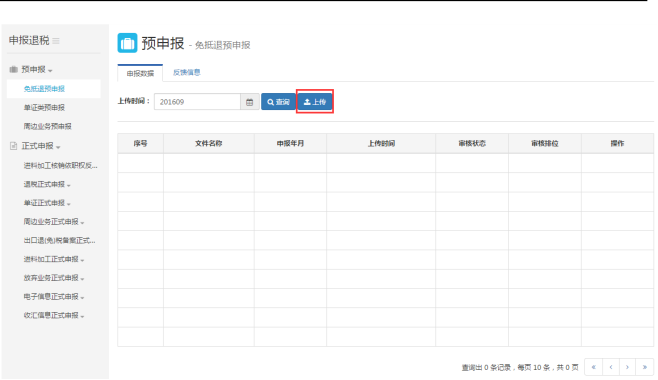The height and width of the screenshot is (380, 658).
Task: Open 单证类预申报 in the sidebar
Action: pyautogui.click(x=44, y=108)
